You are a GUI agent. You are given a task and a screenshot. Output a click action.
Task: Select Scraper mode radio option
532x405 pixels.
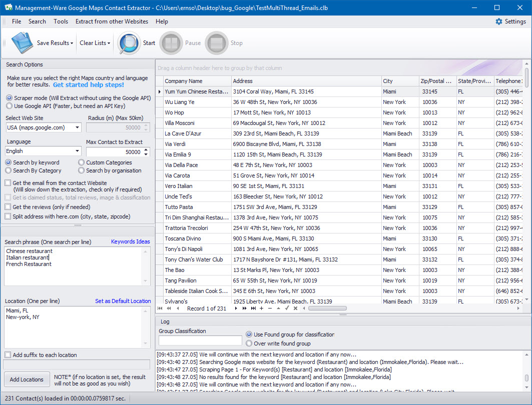(x=9, y=98)
